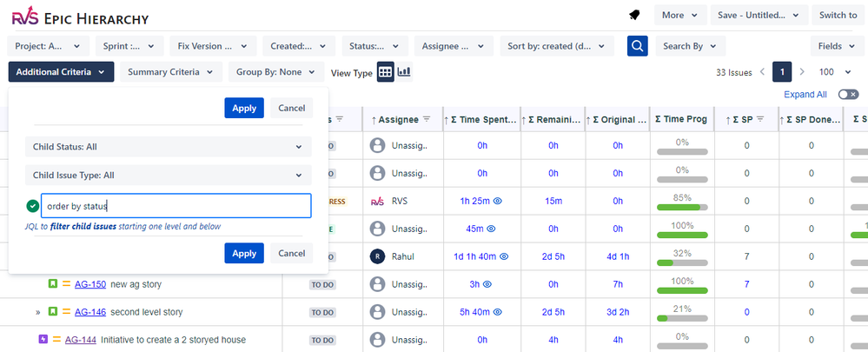The image size is (868, 352).
Task: Open the notifications bell icon
Action: [x=634, y=16]
